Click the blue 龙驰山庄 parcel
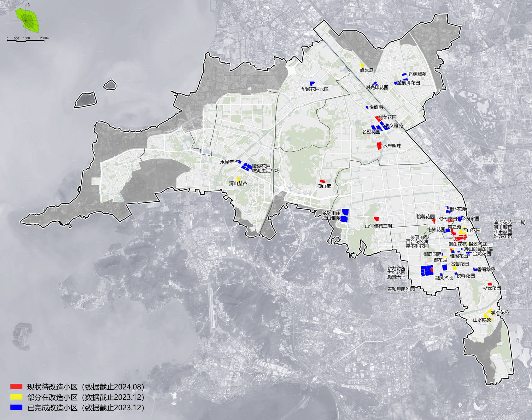Screen dimensions: 532x420 point(345,212)
